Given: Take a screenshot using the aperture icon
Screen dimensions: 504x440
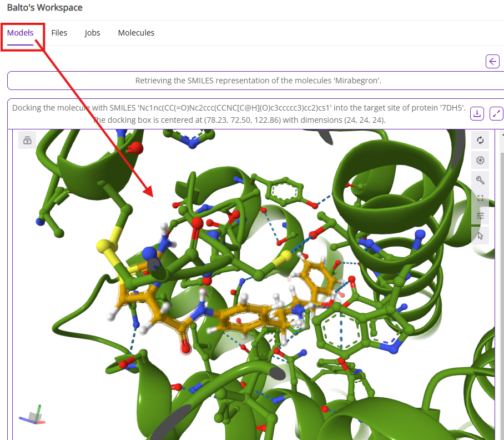Looking at the screenshot, I should tap(480, 161).
